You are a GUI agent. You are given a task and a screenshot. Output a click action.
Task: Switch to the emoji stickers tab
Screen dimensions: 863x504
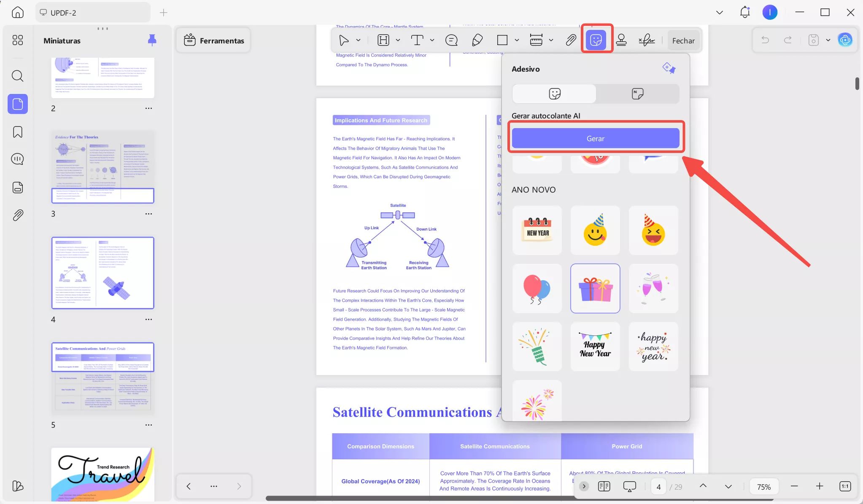[554, 94]
